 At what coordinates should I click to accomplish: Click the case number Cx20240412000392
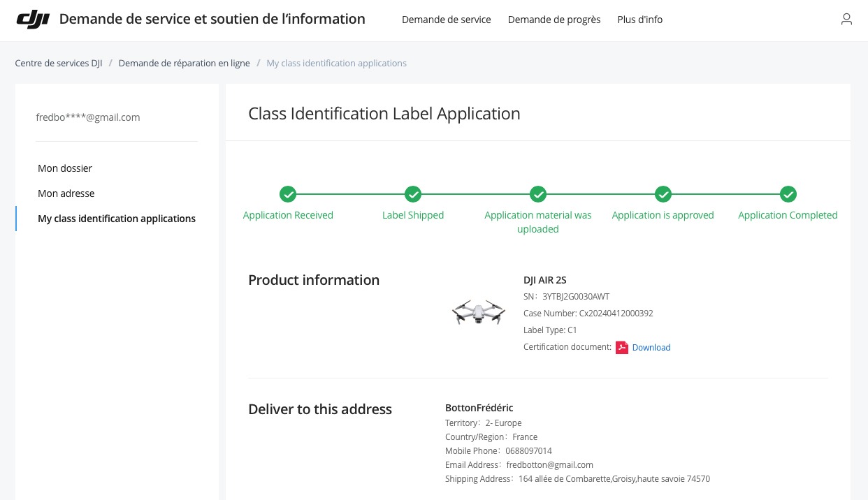coord(616,314)
